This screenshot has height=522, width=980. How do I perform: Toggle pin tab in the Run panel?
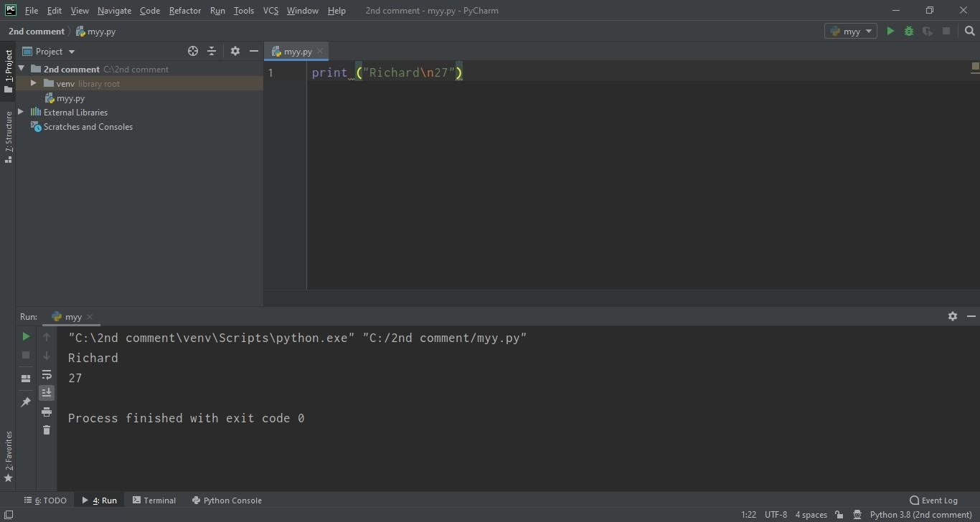(x=26, y=402)
